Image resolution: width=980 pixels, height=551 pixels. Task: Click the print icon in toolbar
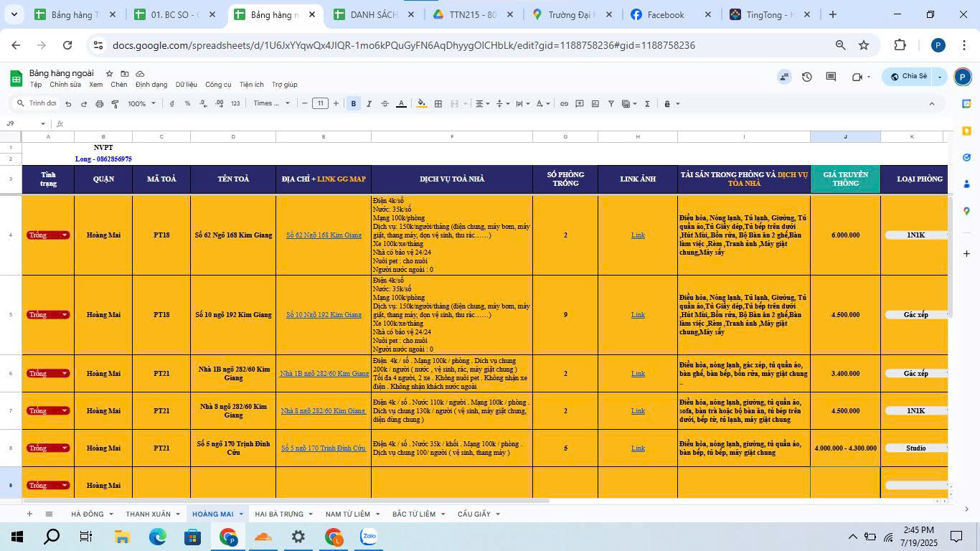pos(99,104)
